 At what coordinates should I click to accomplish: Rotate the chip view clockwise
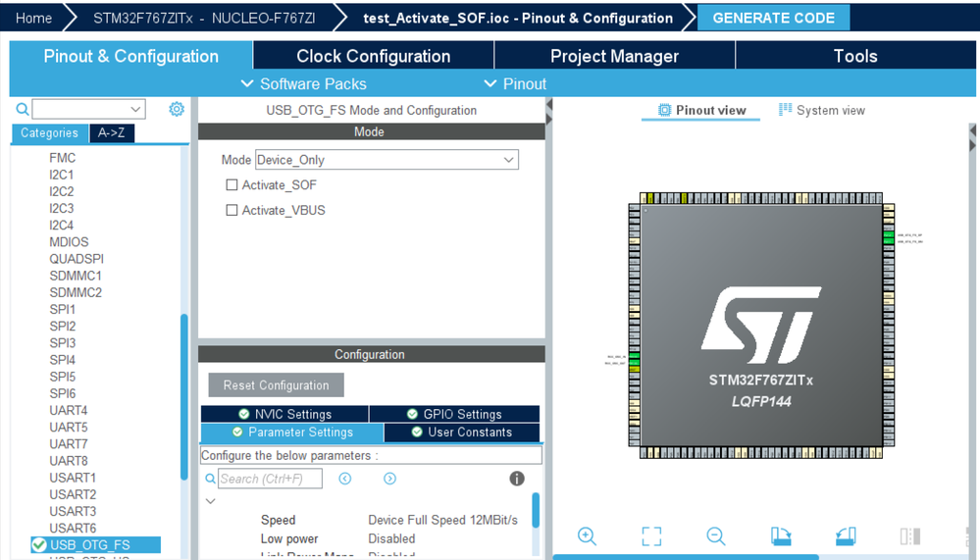[781, 536]
